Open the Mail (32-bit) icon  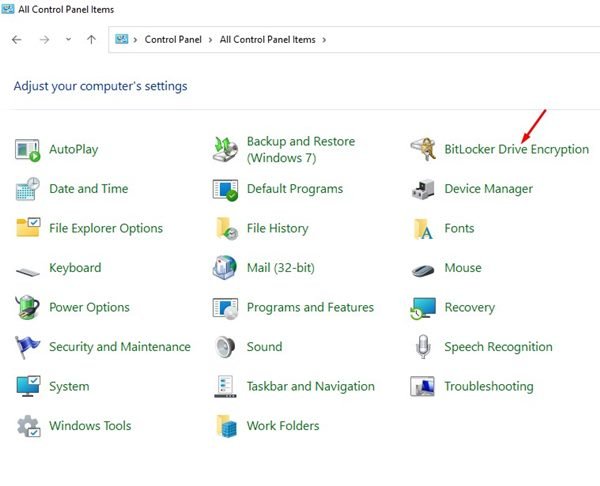coord(225,267)
